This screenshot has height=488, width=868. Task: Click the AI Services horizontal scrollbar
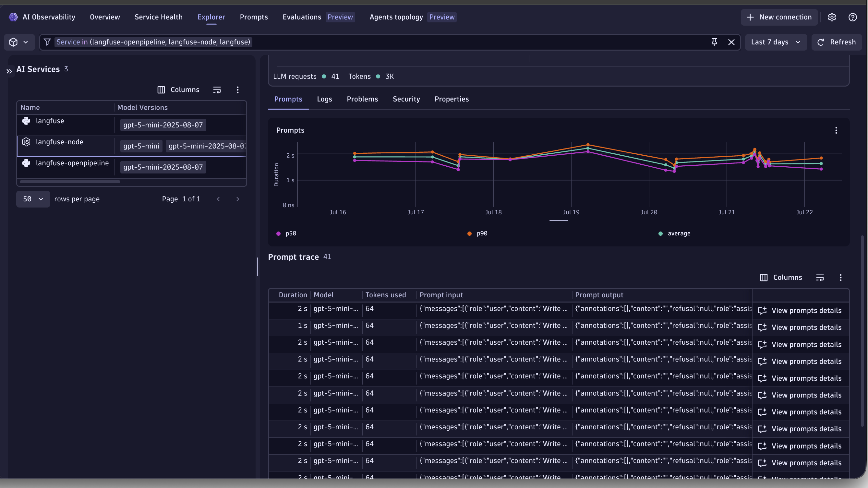click(70, 182)
